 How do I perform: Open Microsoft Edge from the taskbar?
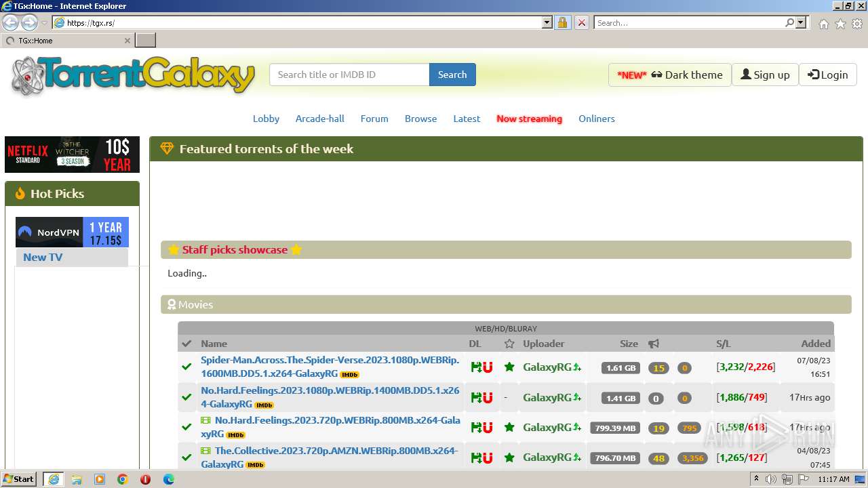[169, 479]
